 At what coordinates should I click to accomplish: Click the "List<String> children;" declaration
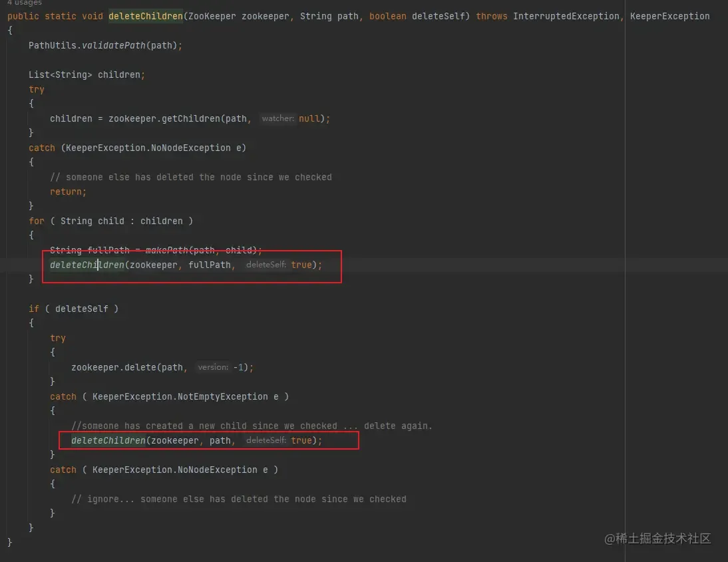tap(87, 74)
